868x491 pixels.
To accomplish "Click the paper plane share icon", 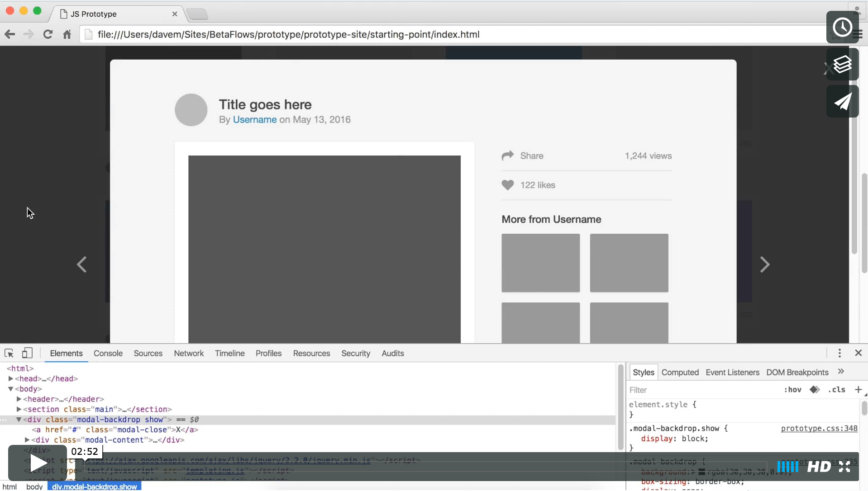I will pos(842,101).
